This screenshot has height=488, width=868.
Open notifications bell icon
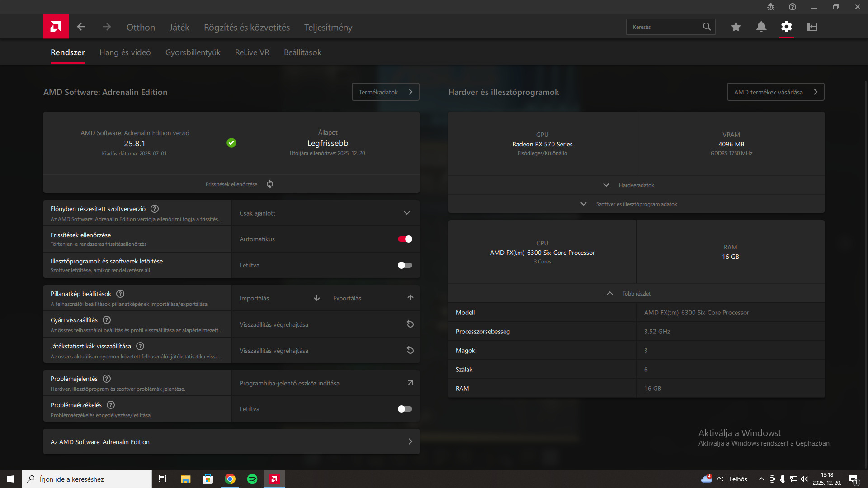761,27
